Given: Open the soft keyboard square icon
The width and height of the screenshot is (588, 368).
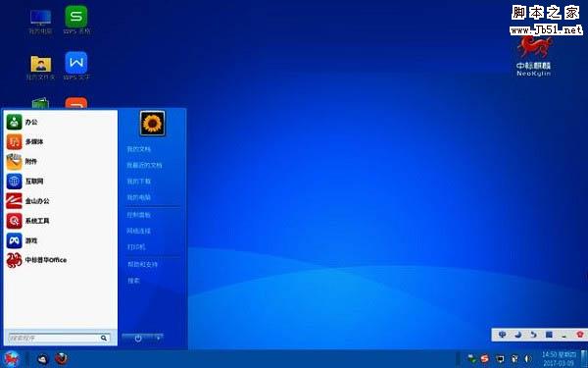Looking at the screenshot, I should click(x=549, y=335).
